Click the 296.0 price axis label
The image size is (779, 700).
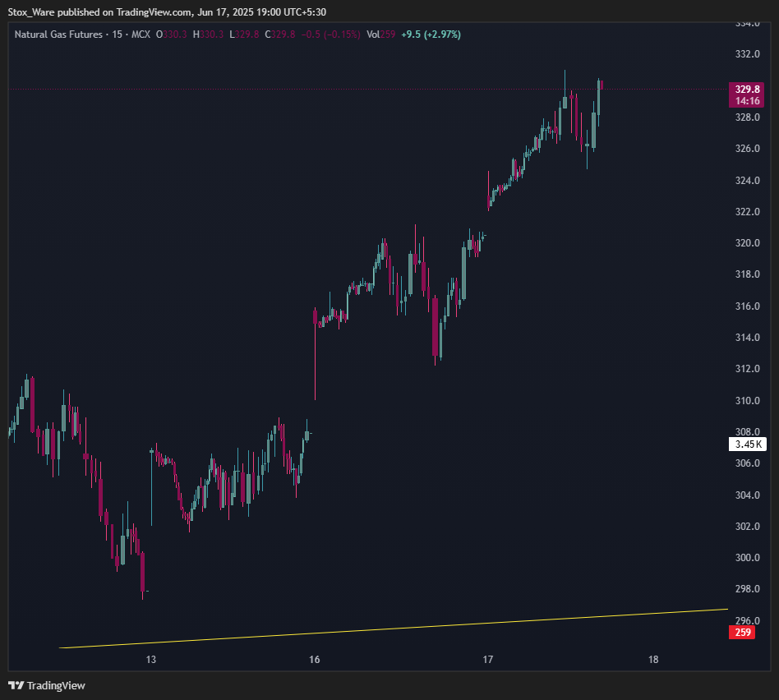tap(747, 620)
